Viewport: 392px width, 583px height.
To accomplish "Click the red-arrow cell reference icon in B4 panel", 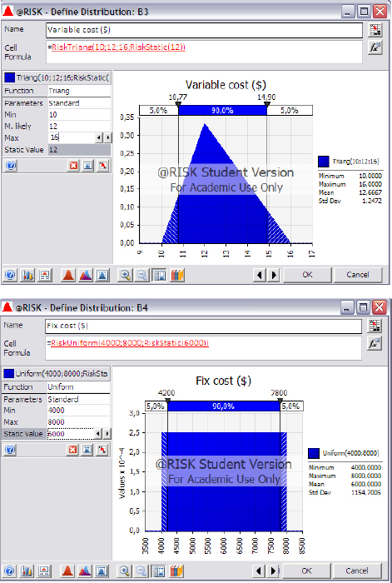I will 102,450.
